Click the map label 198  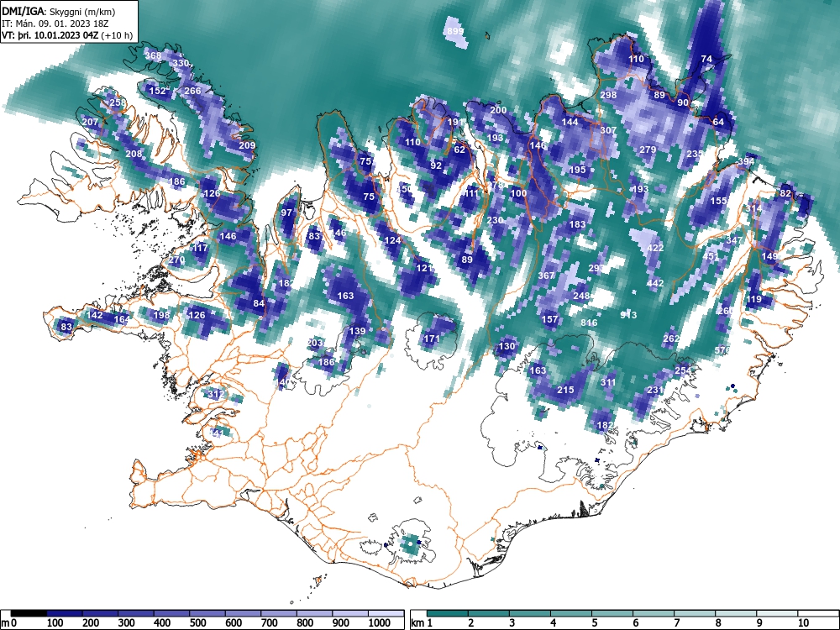click(161, 314)
